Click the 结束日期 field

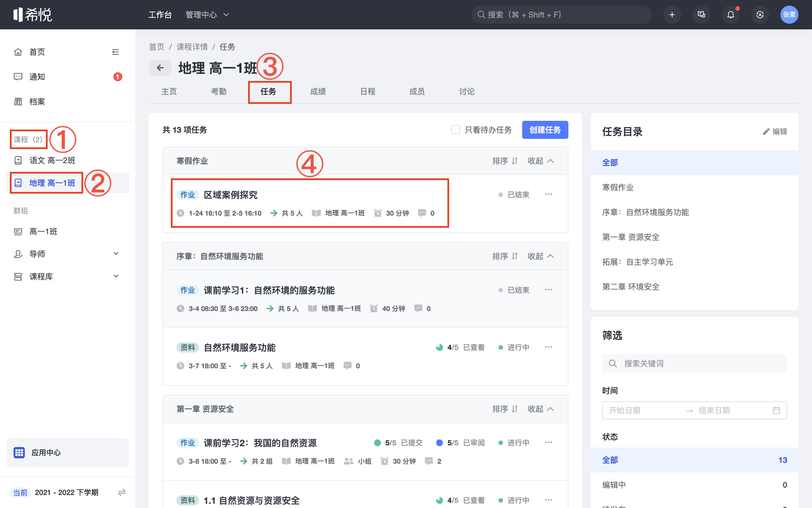(714, 410)
